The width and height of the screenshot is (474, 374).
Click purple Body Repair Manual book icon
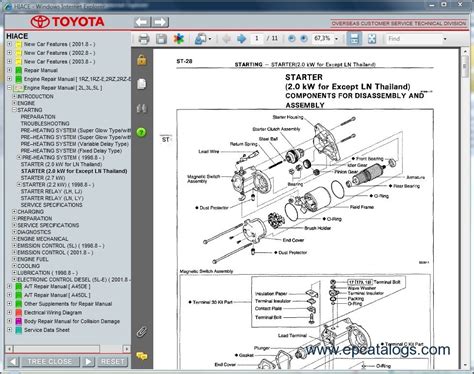point(19,321)
